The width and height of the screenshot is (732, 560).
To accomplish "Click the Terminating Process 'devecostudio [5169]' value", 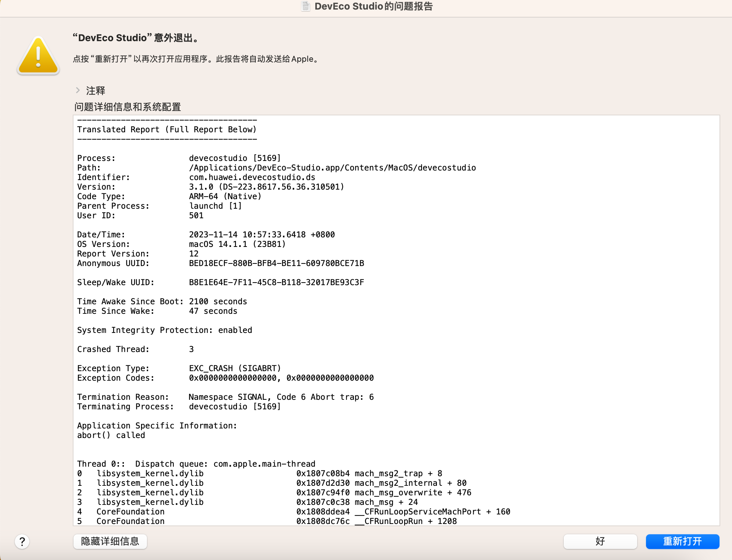I will [x=235, y=406].
